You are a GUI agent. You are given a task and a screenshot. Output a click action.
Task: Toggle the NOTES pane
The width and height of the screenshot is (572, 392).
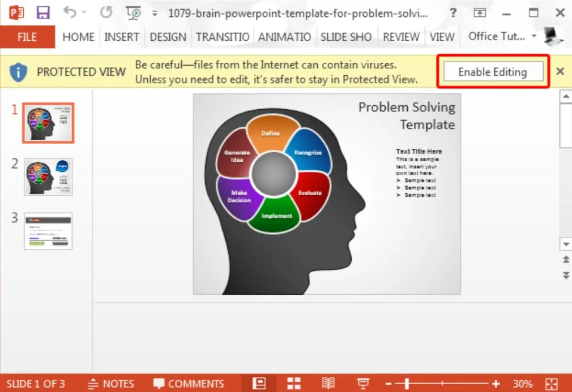112,384
